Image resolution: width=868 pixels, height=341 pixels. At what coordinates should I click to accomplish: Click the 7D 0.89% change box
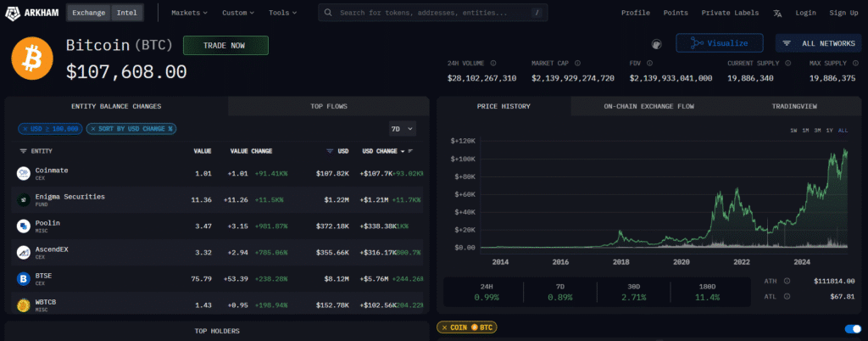tap(559, 293)
